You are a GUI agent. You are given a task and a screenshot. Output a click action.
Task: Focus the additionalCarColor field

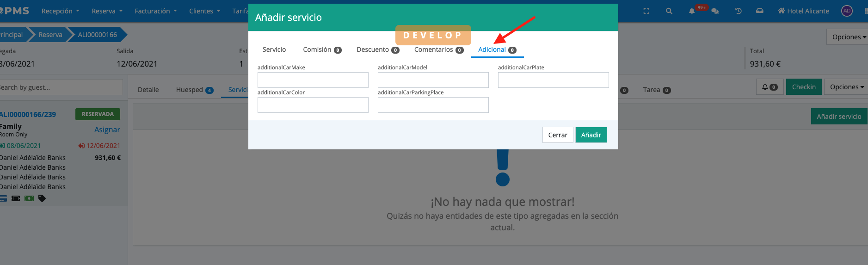tap(313, 105)
